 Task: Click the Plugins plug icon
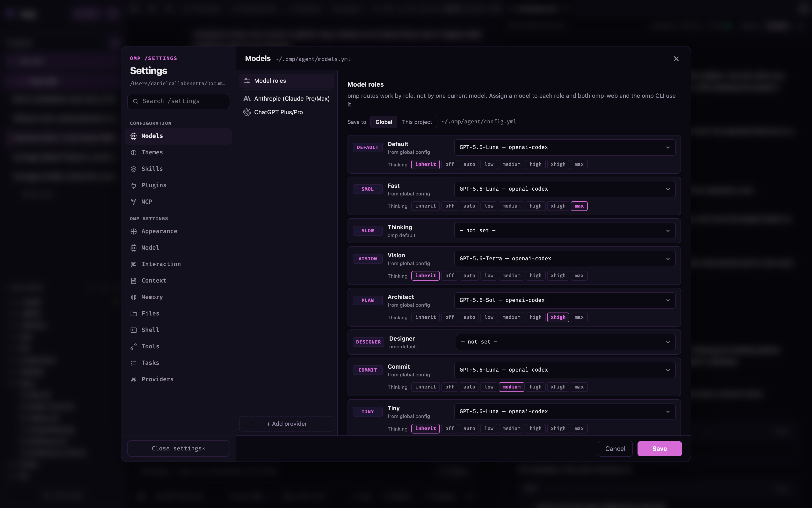click(x=134, y=186)
